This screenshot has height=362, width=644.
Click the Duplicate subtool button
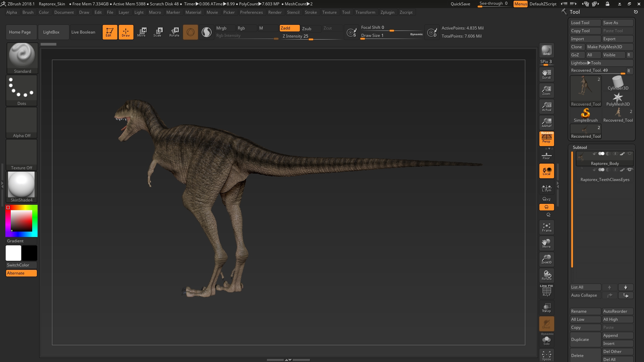[585, 340]
